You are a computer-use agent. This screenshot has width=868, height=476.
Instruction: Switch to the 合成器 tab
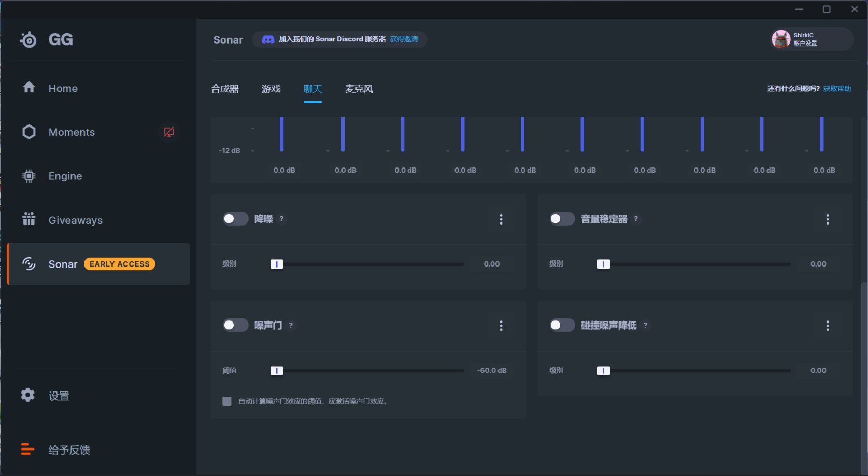(x=225, y=89)
